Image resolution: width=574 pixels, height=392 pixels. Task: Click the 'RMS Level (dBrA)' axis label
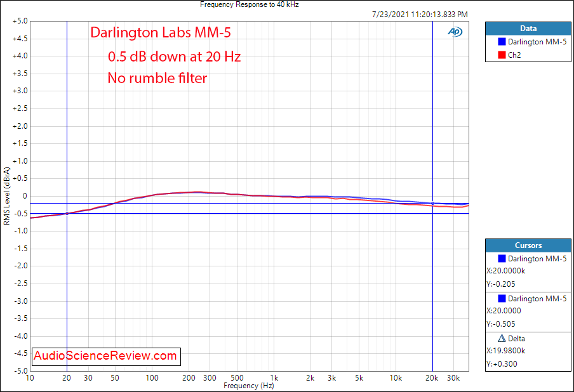[6, 196]
